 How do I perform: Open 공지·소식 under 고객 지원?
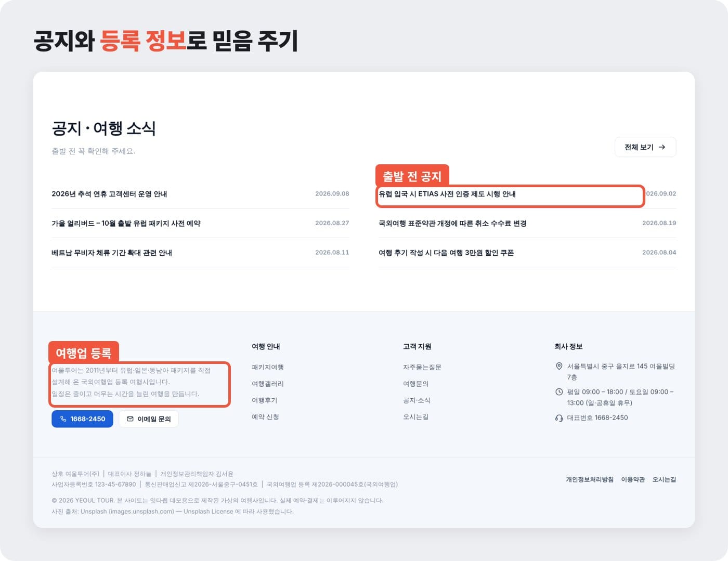tap(417, 400)
